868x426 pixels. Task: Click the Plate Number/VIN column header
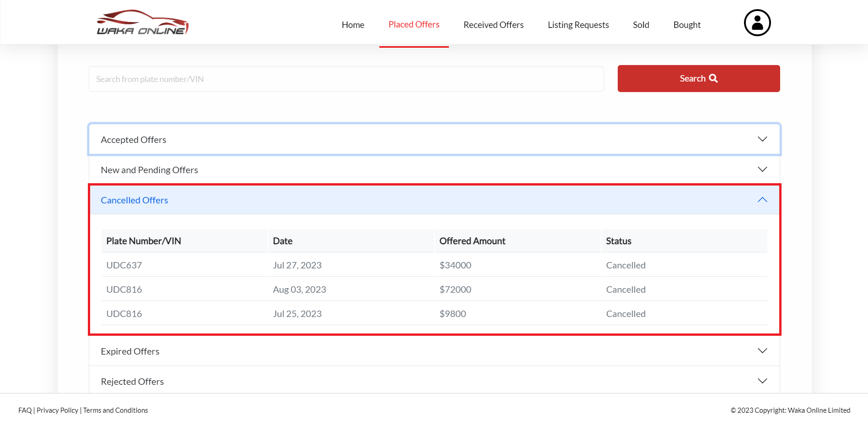tap(144, 241)
